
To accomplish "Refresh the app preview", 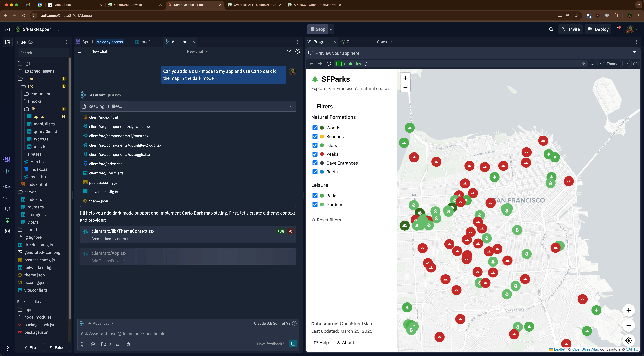I will (x=329, y=64).
